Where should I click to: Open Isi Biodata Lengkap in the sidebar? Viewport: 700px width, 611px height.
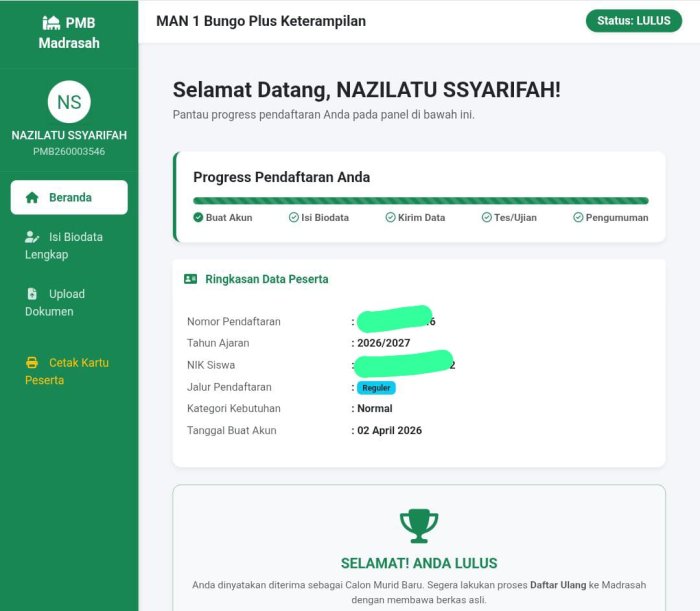pyautogui.click(x=69, y=245)
